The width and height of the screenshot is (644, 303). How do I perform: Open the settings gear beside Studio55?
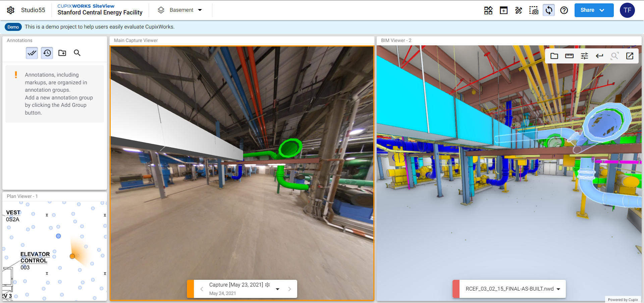coord(11,10)
